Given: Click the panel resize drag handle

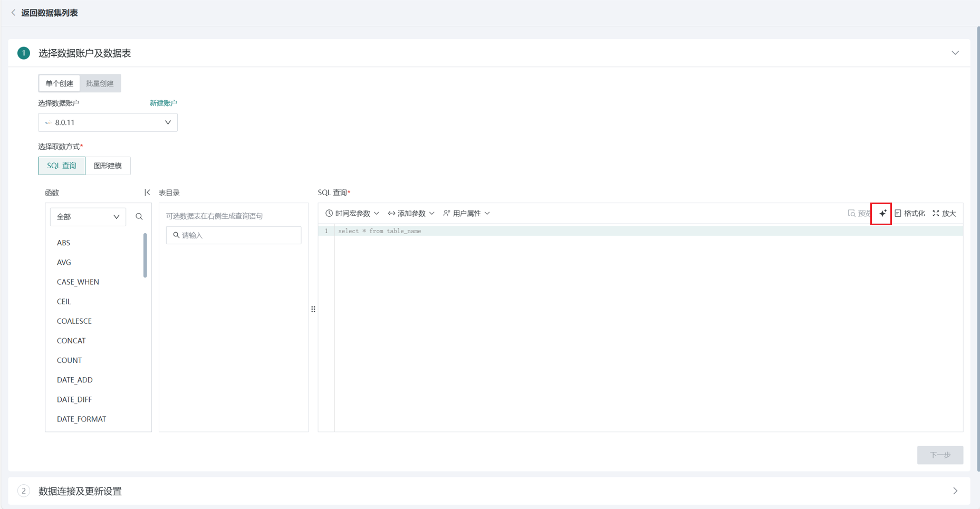Looking at the screenshot, I should click(313, 310).
